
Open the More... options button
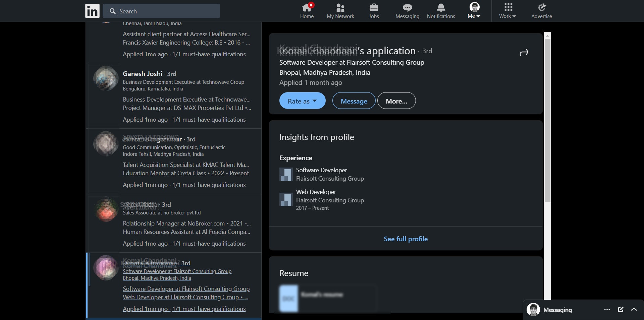396,101
